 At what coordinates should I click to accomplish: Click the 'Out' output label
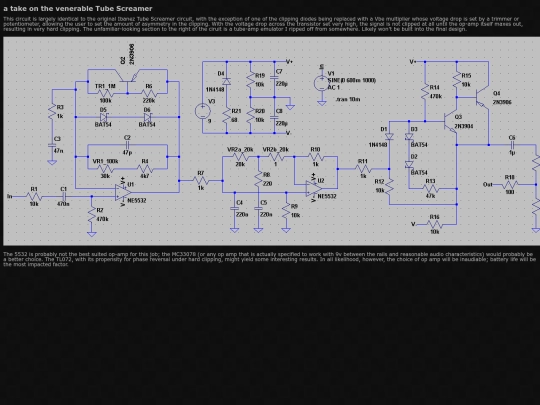[487, 185]
